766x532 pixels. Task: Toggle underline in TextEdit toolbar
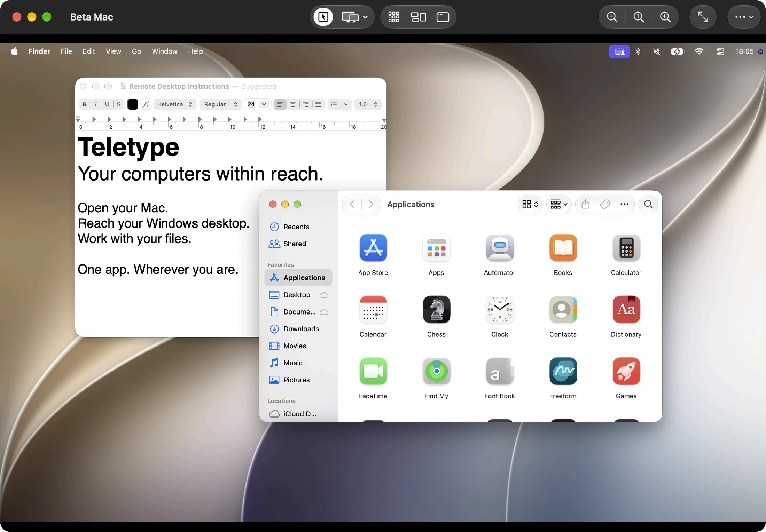[107, 104]
